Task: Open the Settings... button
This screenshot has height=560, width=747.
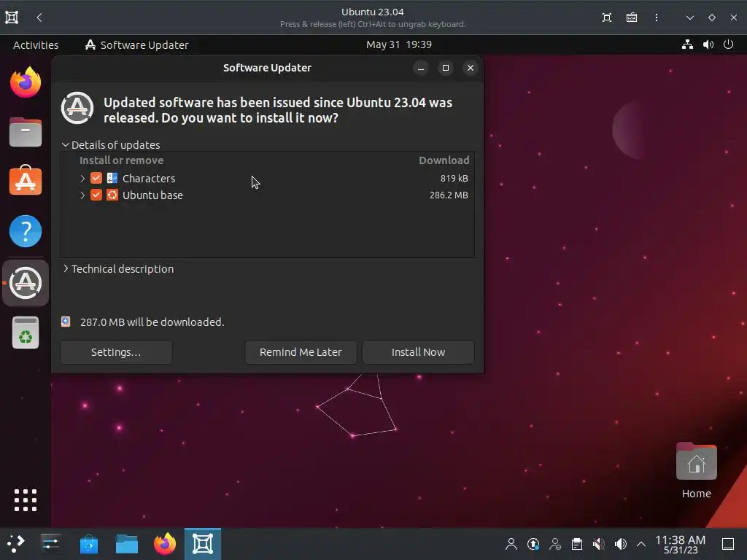Action: coord(116,352)
